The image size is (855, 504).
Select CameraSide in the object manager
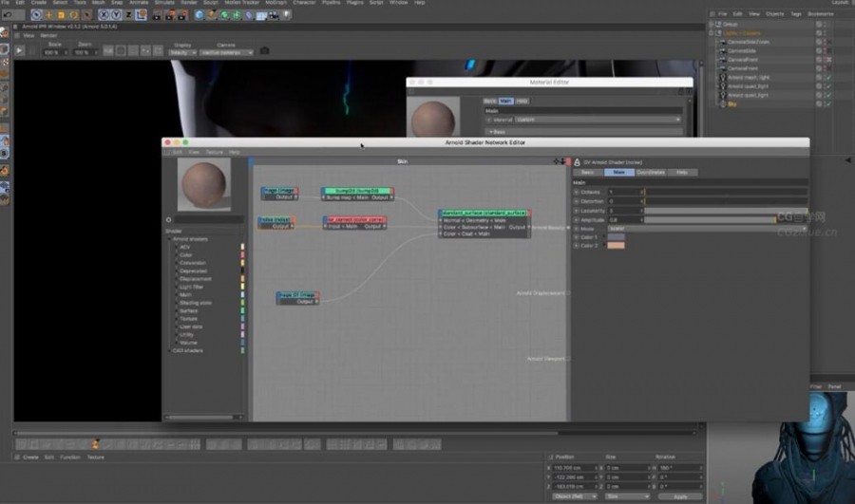(742, 50)
